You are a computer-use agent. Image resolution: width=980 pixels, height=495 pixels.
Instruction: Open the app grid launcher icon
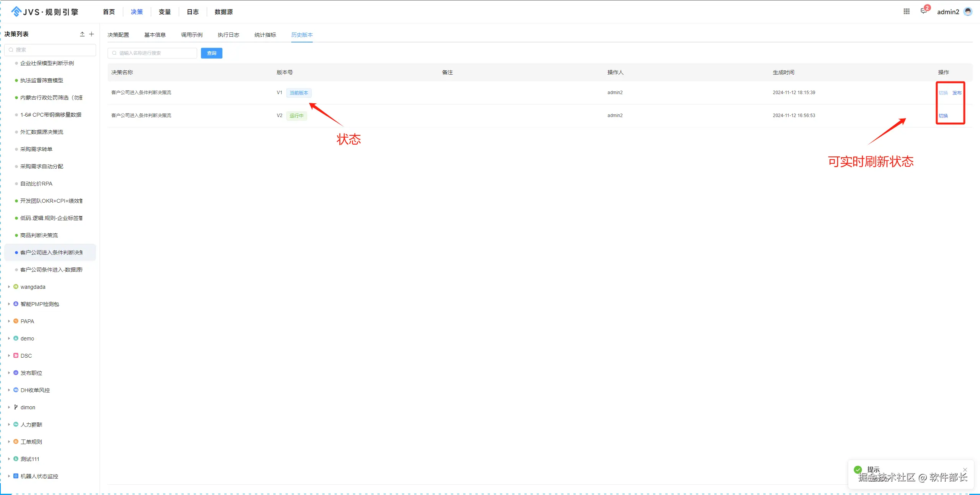coord(906,11)
